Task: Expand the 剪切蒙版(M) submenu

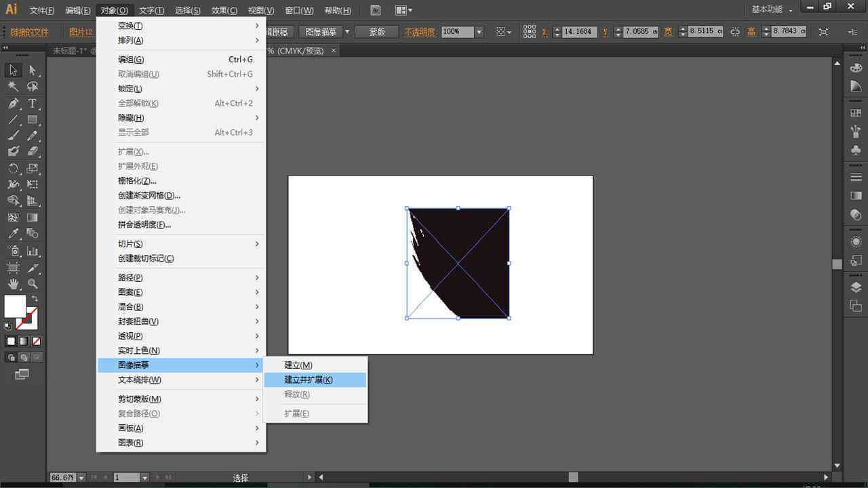Action: pos(181,399)
